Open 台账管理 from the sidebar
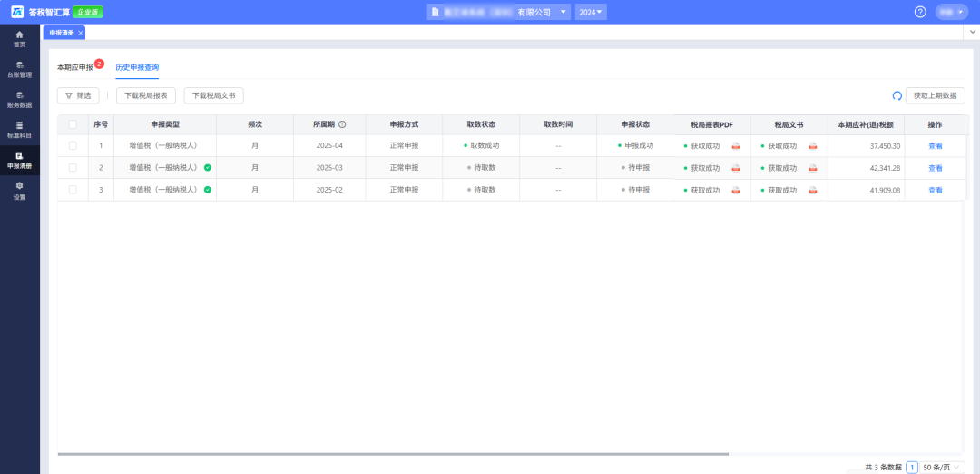Image resolution: width=980 pixels, height=474 pixels. click(19, 69)
